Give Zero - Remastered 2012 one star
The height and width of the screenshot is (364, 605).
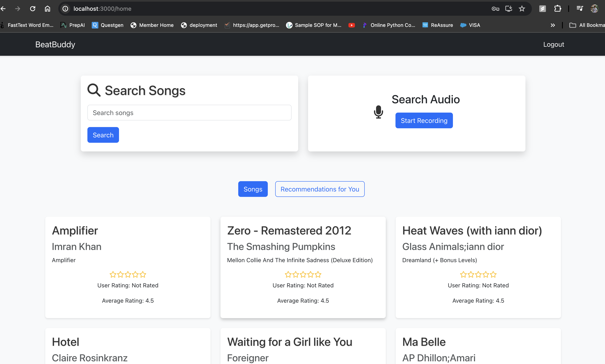pos(288,275)
